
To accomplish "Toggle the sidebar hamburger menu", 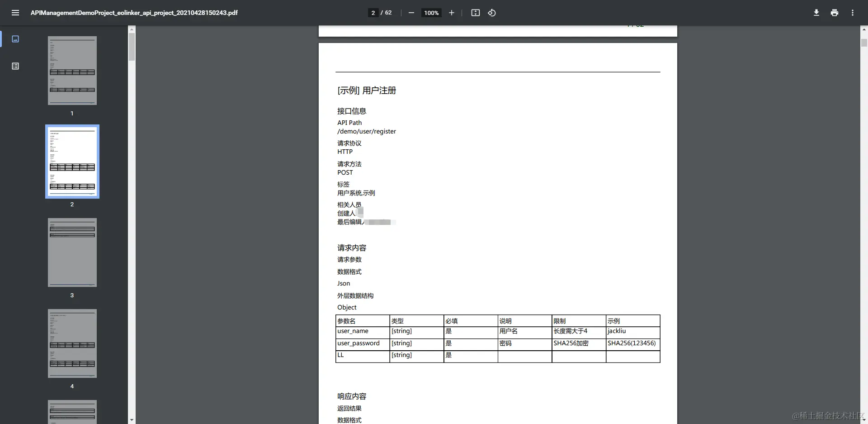I will (x=15, y=13).
